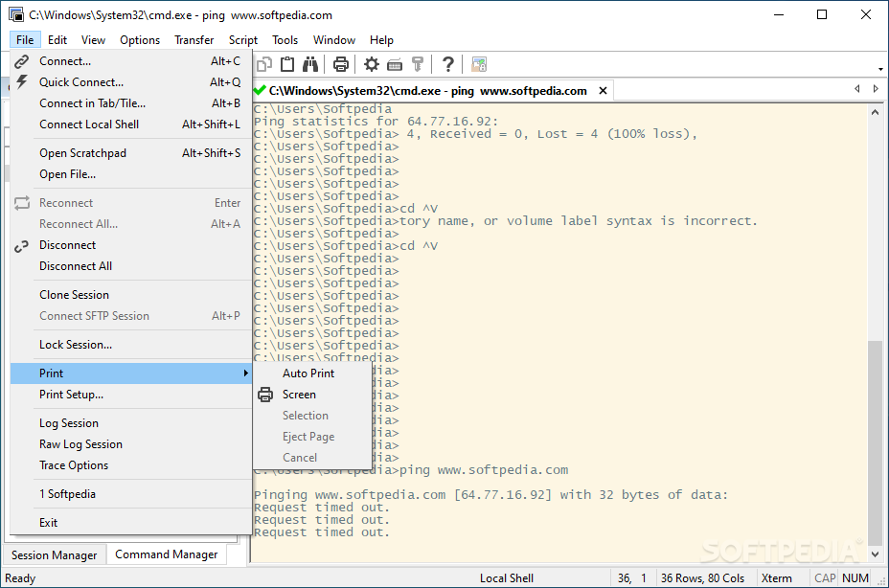
Task: Open Session Options via the gear icon
Action: (372, 64)
